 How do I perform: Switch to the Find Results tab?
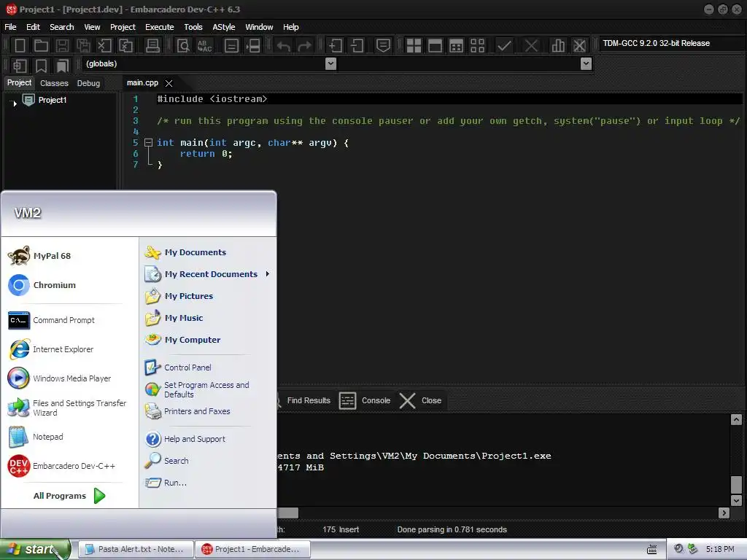click(x=309, y=400)
